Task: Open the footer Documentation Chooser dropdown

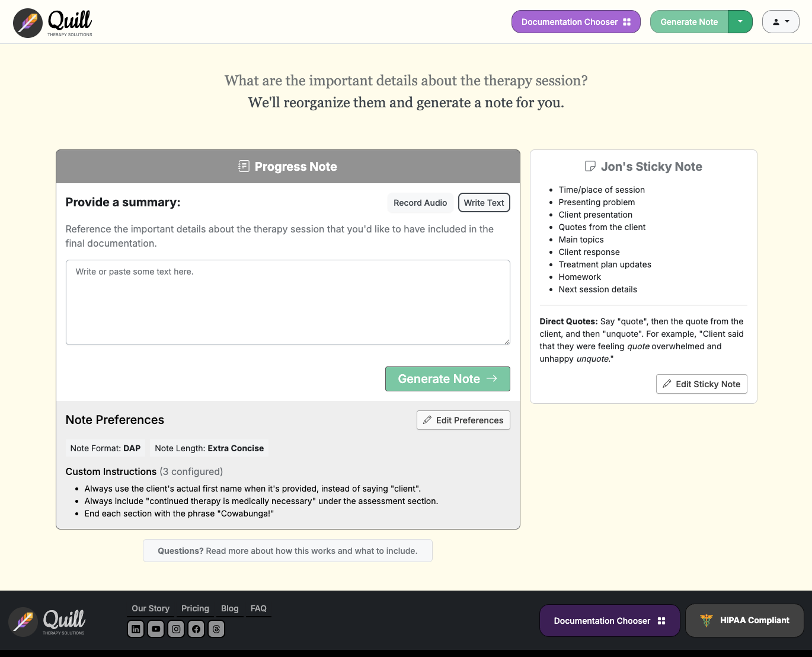Action: 609,620
